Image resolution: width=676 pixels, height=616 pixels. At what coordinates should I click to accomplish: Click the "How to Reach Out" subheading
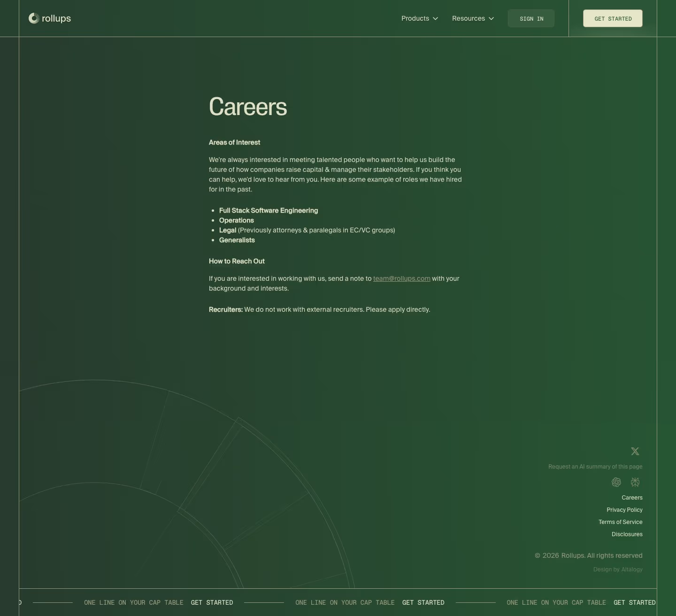pos(237,261)
